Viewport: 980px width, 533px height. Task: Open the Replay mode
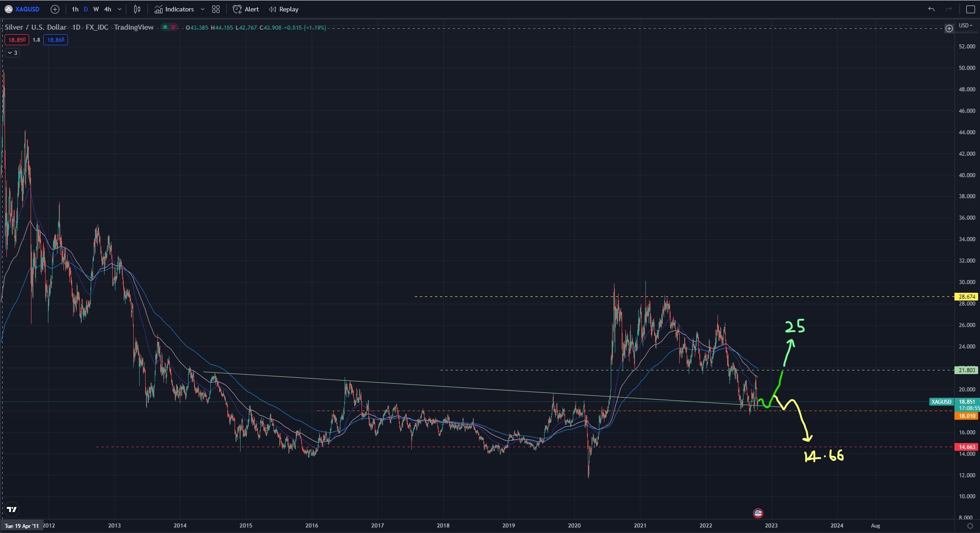pos(283,9)
